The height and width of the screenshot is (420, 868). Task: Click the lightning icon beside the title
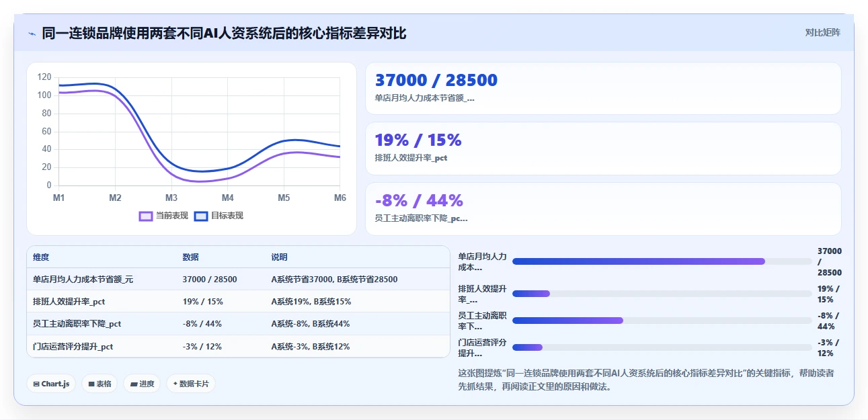click(32, 33)
